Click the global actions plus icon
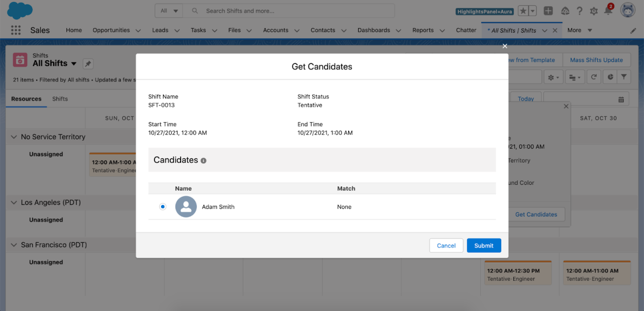 click(x=548, y=11)
